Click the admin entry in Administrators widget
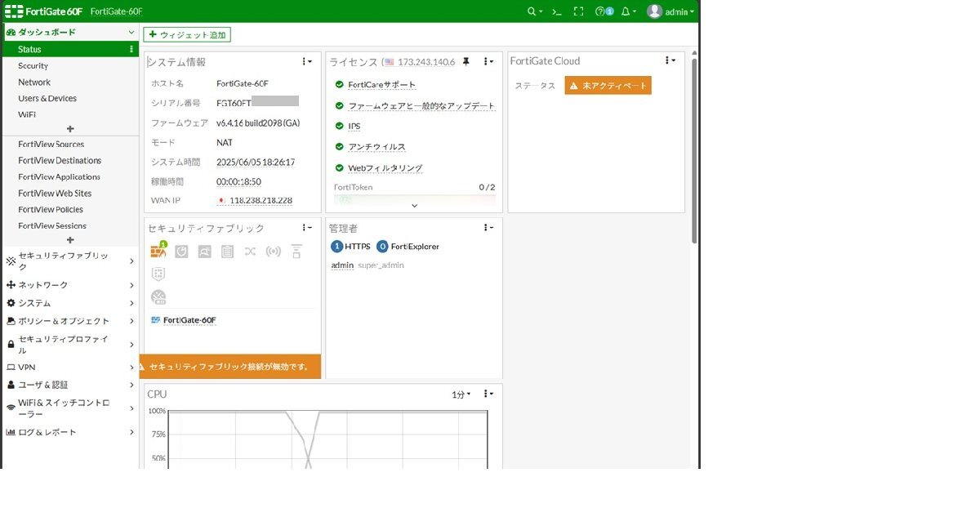Screen dimensions: 980x526 [x=342, y=265]
